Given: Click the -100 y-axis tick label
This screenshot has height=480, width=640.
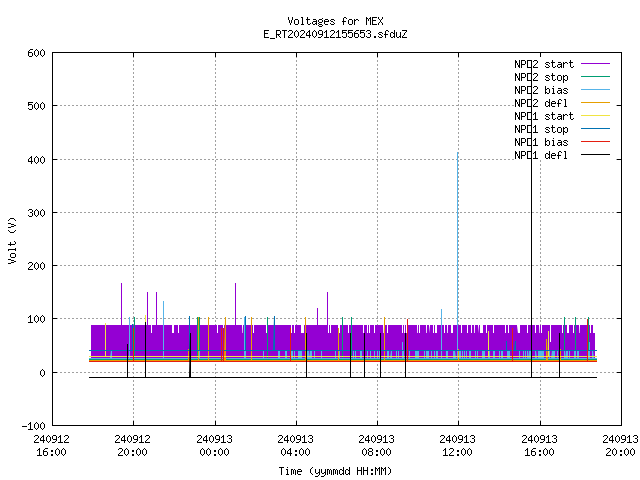Looking at the screenshot, I should coord(33,426).
